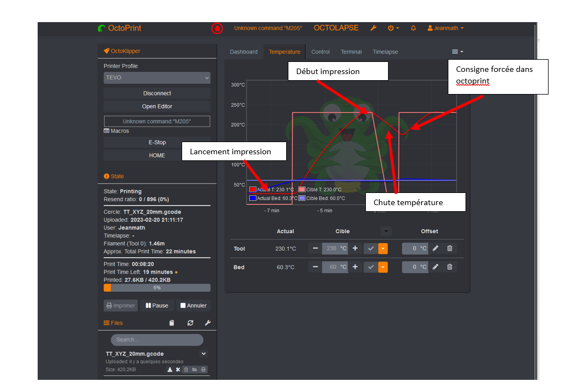Pause the current print job
The width and height of the screenshot is (579, 392).
point(157,305)
